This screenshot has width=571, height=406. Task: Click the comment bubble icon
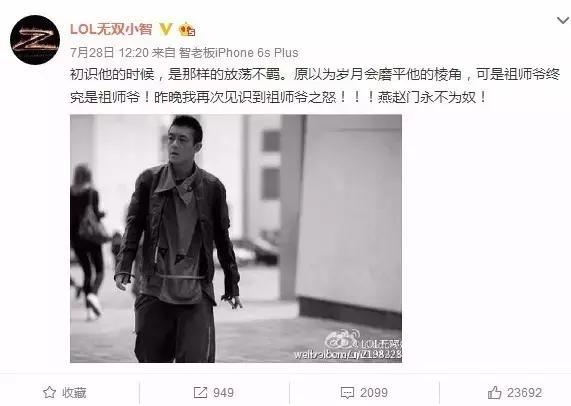(x=347, y=393)
